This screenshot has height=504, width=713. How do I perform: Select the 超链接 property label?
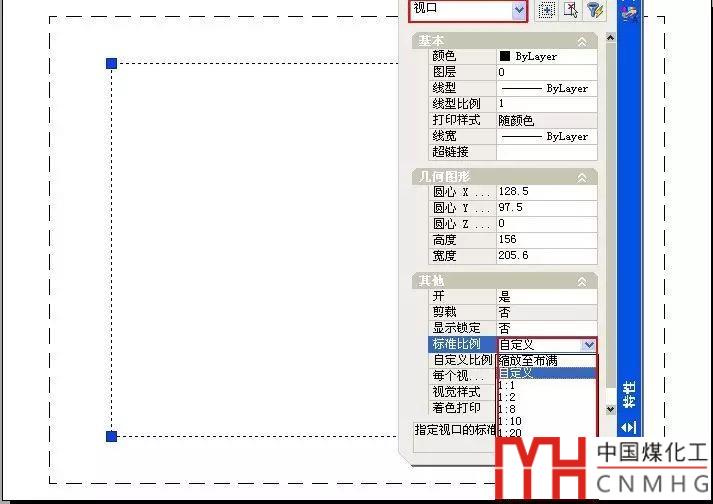point(462,152)
